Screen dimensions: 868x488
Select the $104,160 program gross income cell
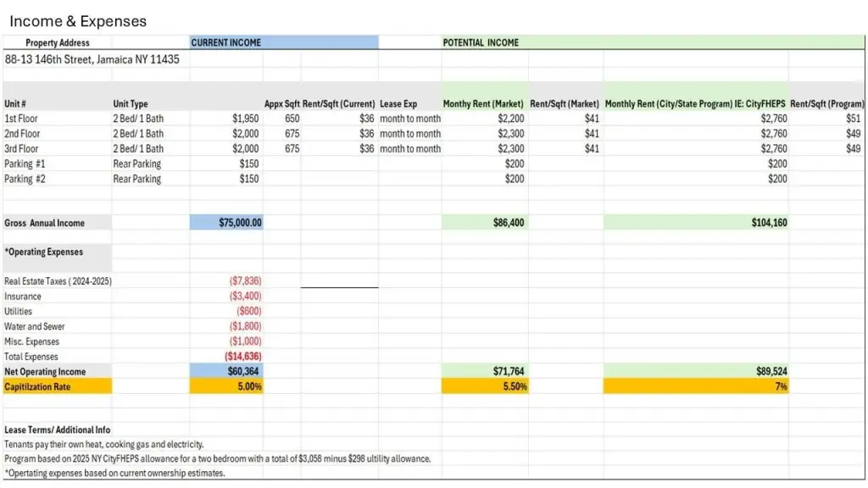coord(769,223)
